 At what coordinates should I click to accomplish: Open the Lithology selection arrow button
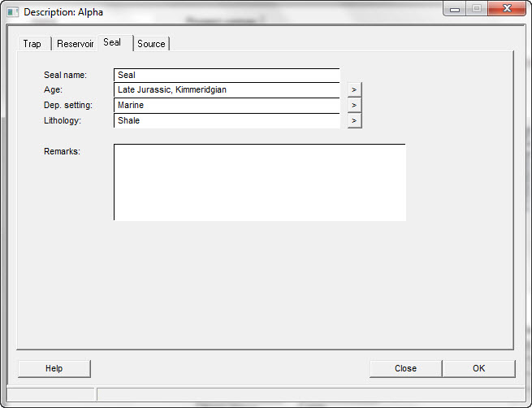point(354,120)
